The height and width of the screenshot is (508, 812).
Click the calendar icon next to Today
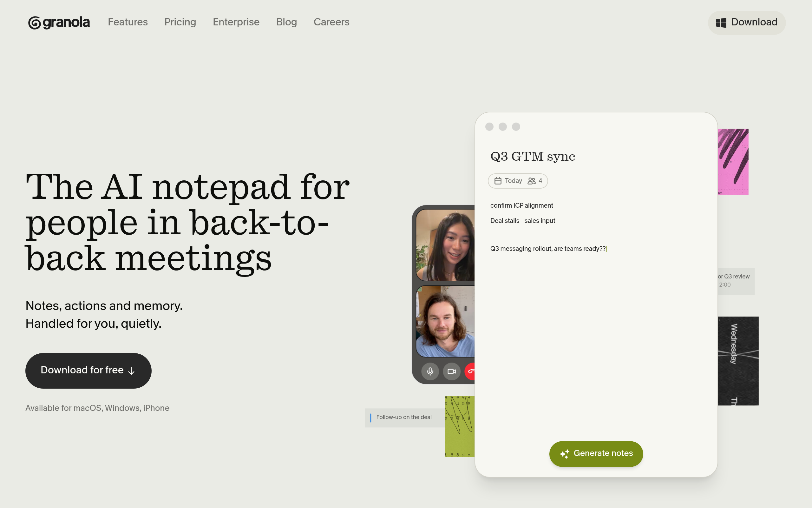tap(498, 181)
